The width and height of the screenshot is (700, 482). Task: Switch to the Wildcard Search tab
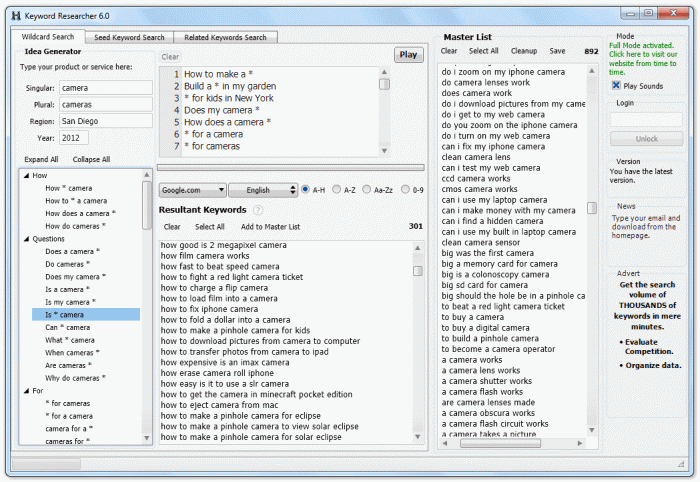click(x=48, y=37)
